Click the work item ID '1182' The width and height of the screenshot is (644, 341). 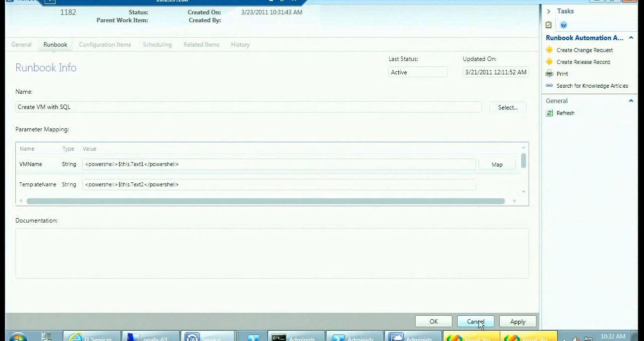coord(68,12)
